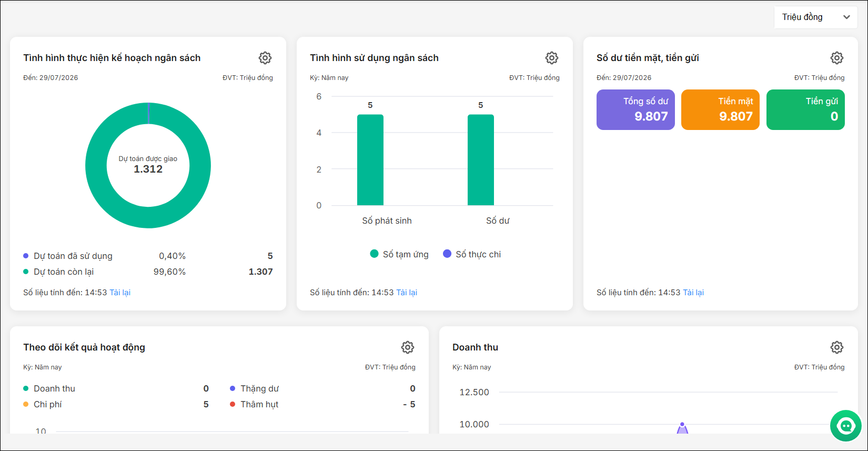868x451 pixels.
Task: Open settings gear for cash balance widget
Action: (837, 58)
